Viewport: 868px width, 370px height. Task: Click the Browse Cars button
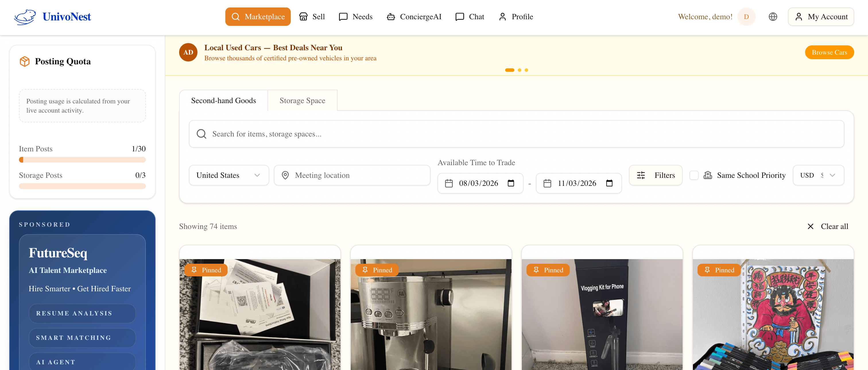pos(829,52)
